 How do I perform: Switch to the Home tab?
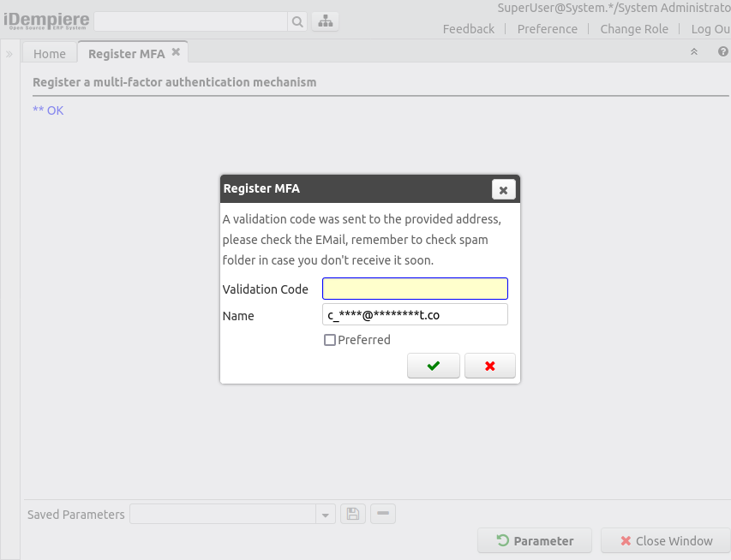point(50,53)
